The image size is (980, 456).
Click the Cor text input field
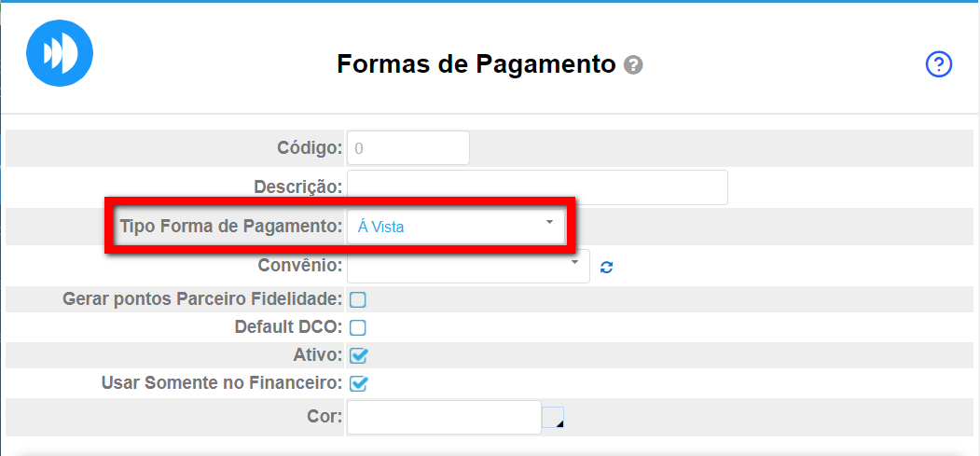point(444,417)
